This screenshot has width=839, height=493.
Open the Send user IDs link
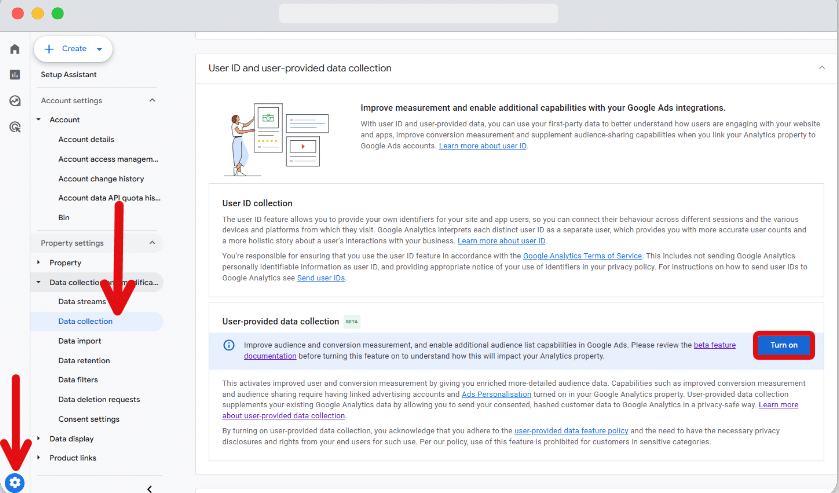[x=321, y=278]
